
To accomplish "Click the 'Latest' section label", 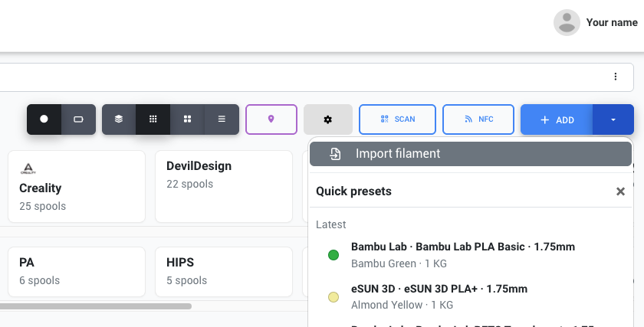I will [x=331, y=224].
